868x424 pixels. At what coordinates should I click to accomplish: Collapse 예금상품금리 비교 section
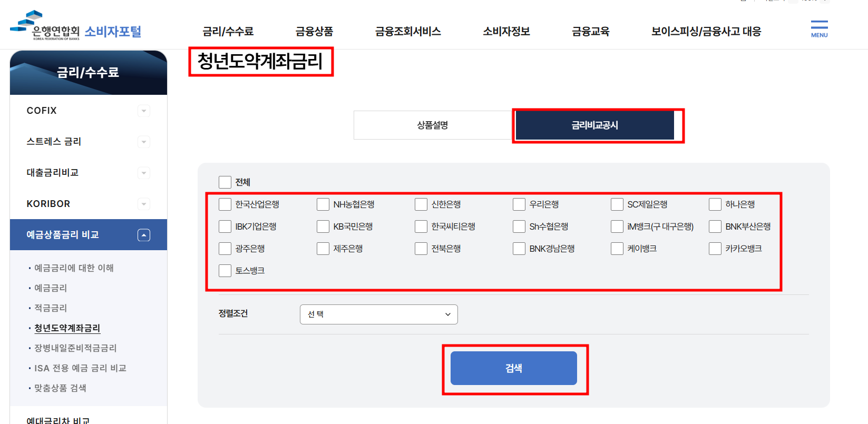[144, 235]
